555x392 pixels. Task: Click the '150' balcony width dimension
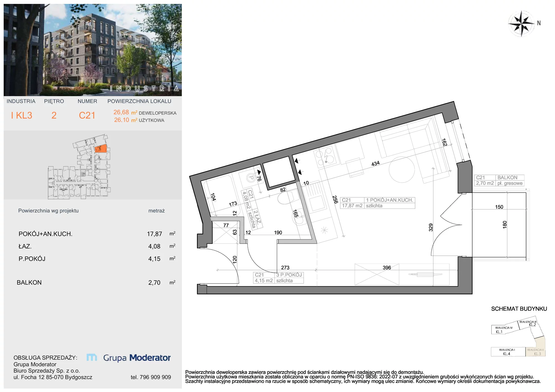point(499,207)
